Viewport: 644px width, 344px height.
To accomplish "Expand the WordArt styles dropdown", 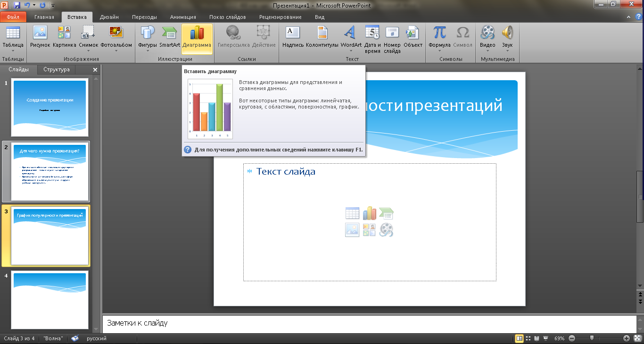I will point(351,50).
